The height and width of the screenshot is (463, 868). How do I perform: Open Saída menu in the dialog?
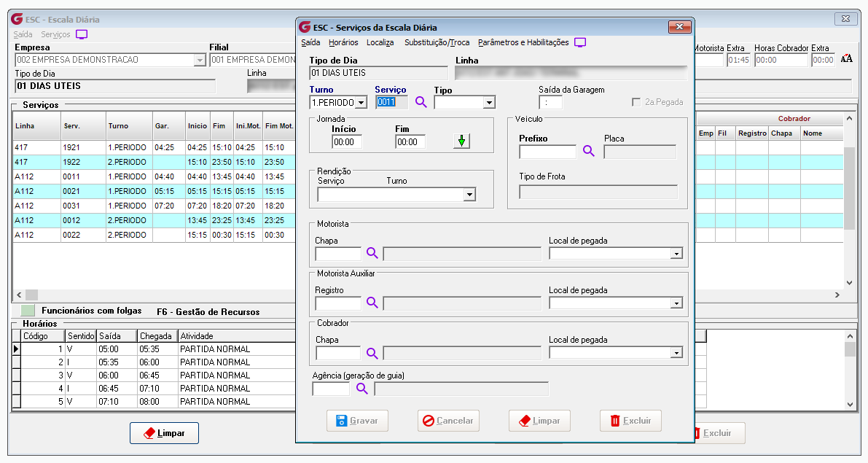pos(310,42)
